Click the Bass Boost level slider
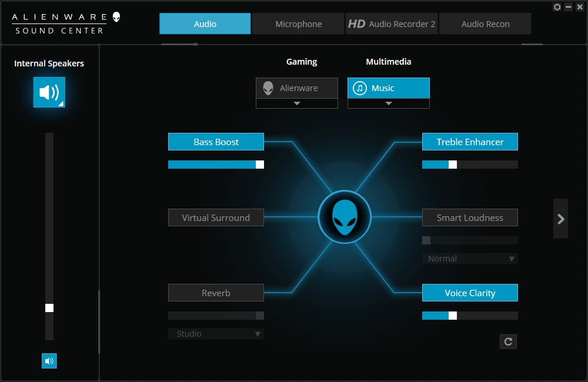The height and width of the screenshot is (382, 588). pos(216,165)
